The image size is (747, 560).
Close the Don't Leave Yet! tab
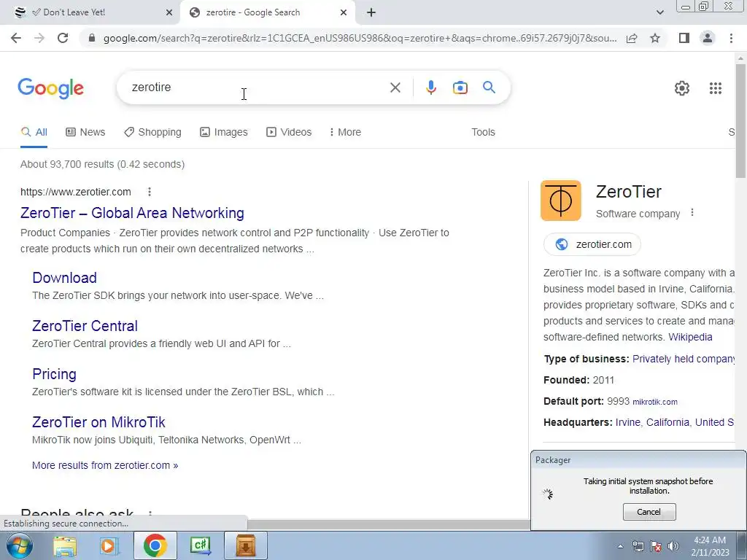(169, 13)
